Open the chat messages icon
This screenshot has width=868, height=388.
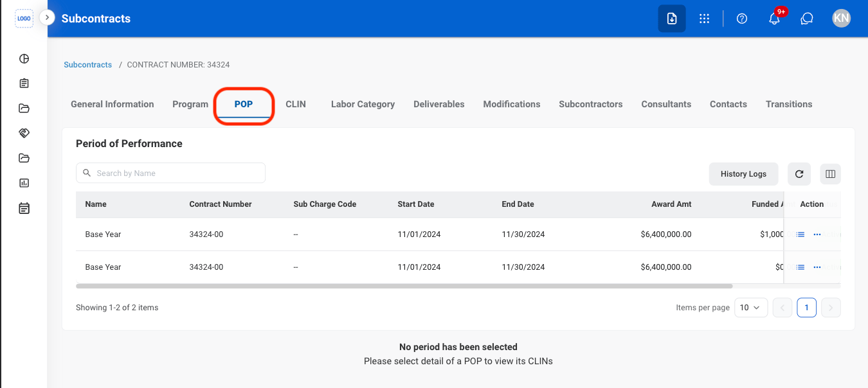coord(807,19)
